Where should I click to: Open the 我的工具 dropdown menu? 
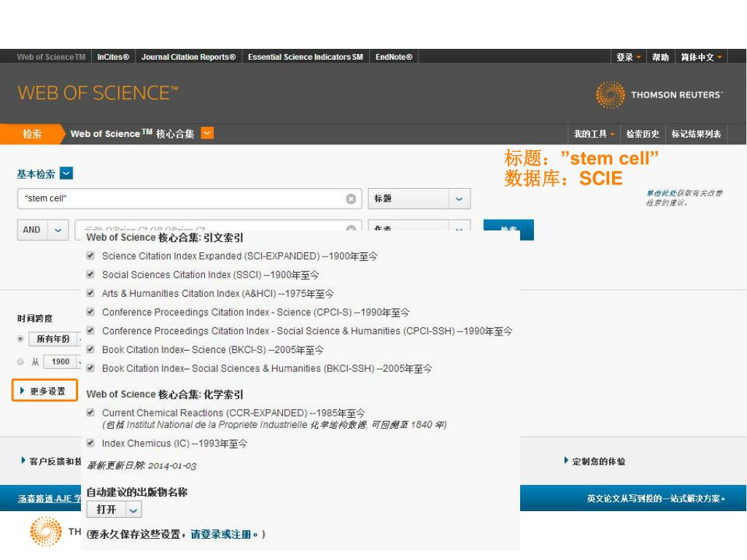pyautogui.click(x=594, y=134)
